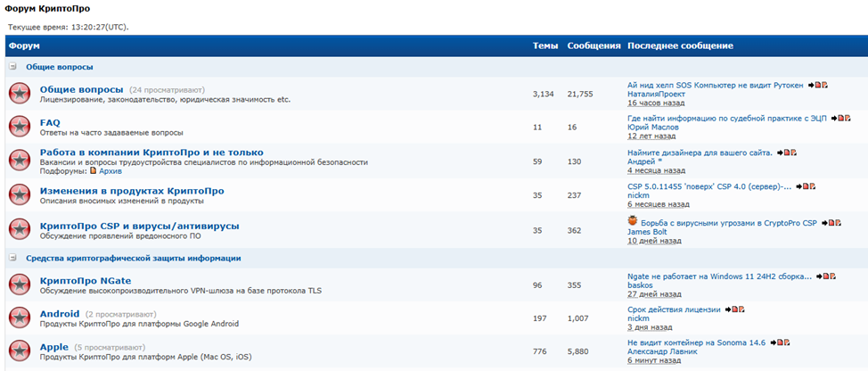
Task: Open the Архив subforum icon
Action: [93, 171]
